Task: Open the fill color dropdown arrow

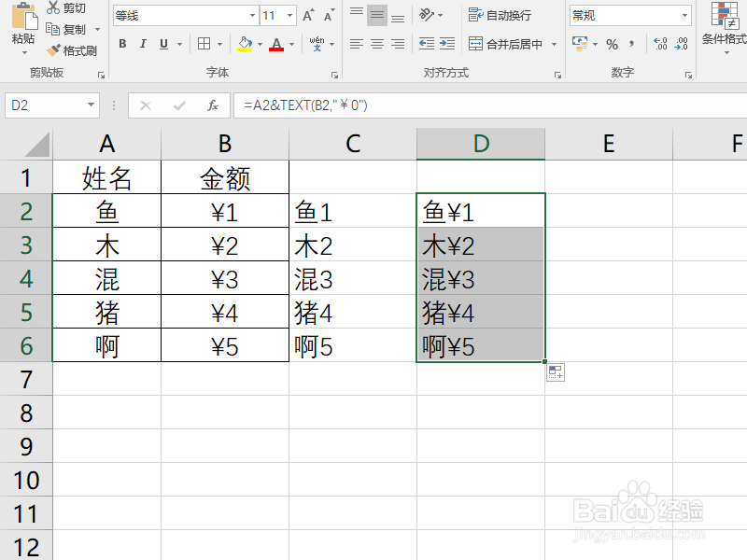Action: pos(260,44)
